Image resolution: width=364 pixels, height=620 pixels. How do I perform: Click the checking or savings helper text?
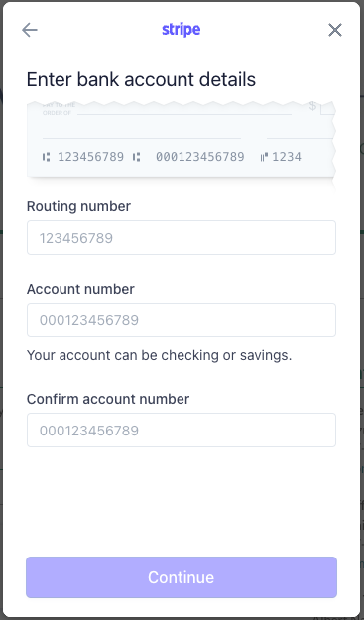click(159, 355)
